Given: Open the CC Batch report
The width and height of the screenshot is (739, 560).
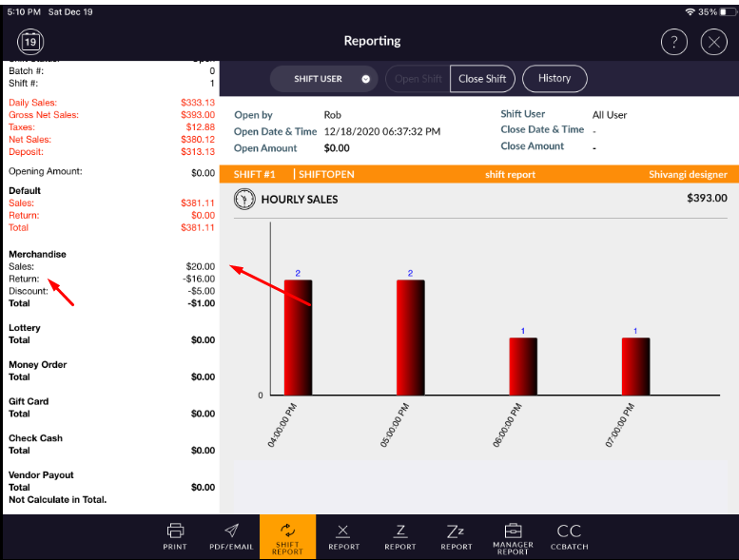Looking at the screenshot, I should point(569,536).
